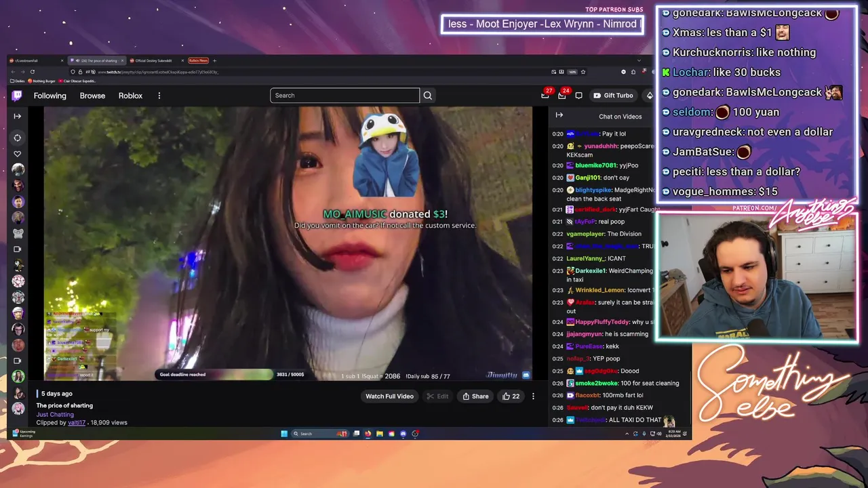Viewport: 868px width, 488px height.
Task: Focus the Twitch search field
Action: click(x=344, y=96)
